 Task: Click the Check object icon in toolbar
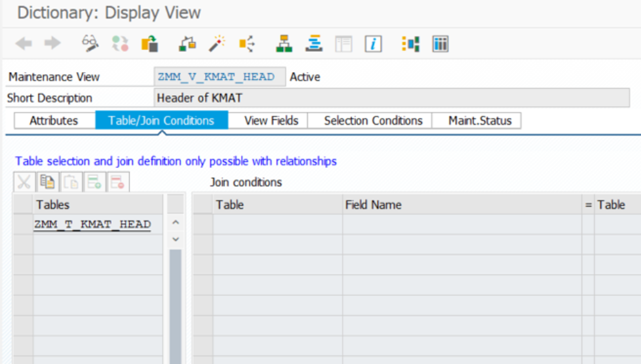tap(187, 44)
